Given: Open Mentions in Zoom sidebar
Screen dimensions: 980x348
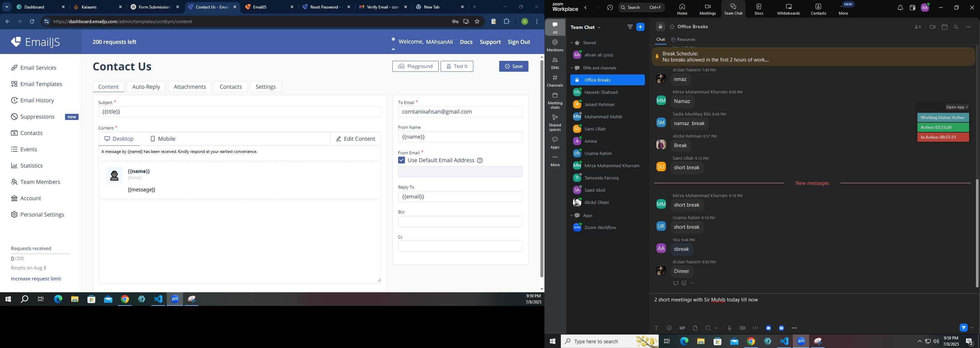Looking at the screenshot, I should pos(555,46).
